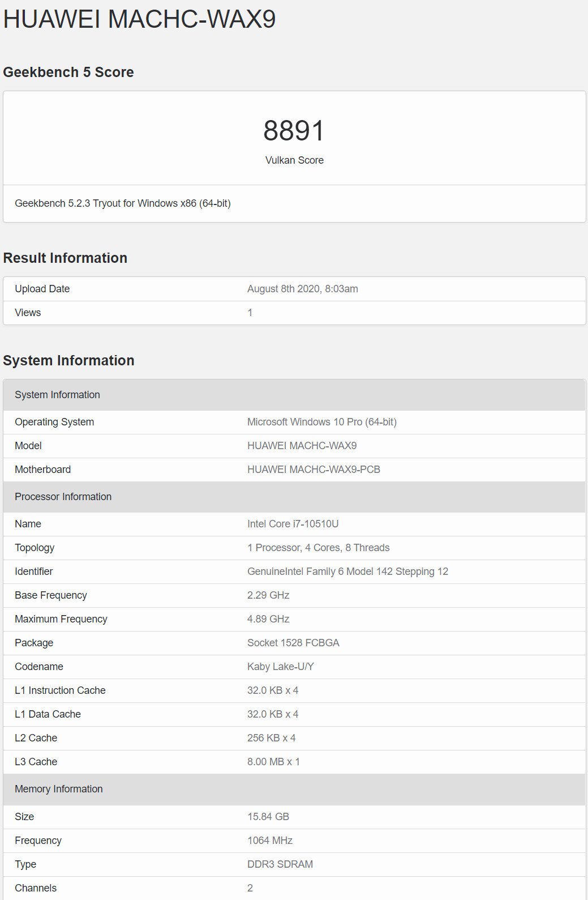Select the Result Information heading
Screen dimensions: 588x900
[x=65, y=258]
